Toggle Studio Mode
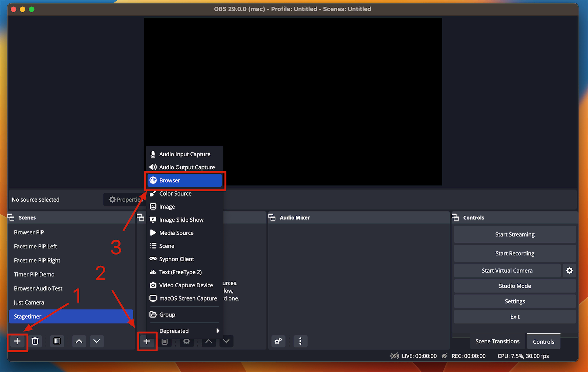 514,286
